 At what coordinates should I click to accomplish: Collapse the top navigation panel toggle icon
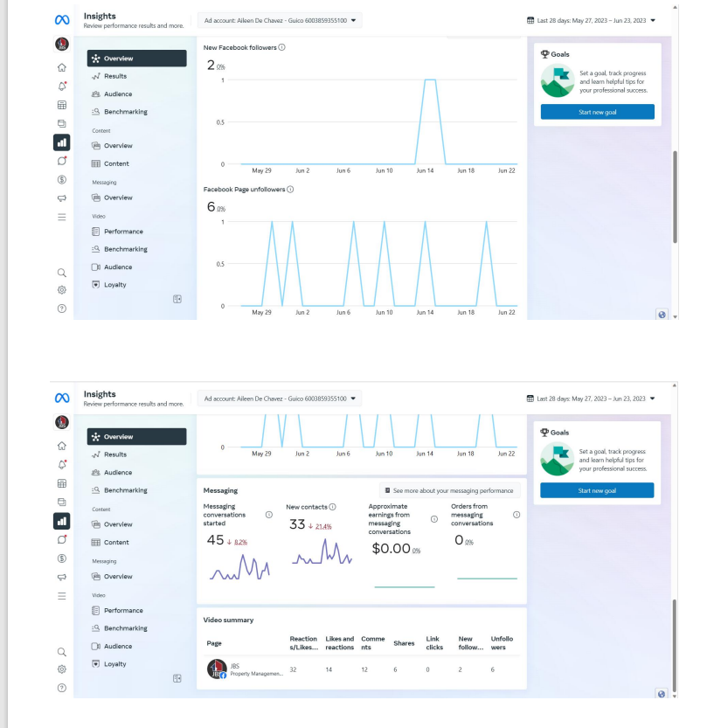(x=177, y=299)
